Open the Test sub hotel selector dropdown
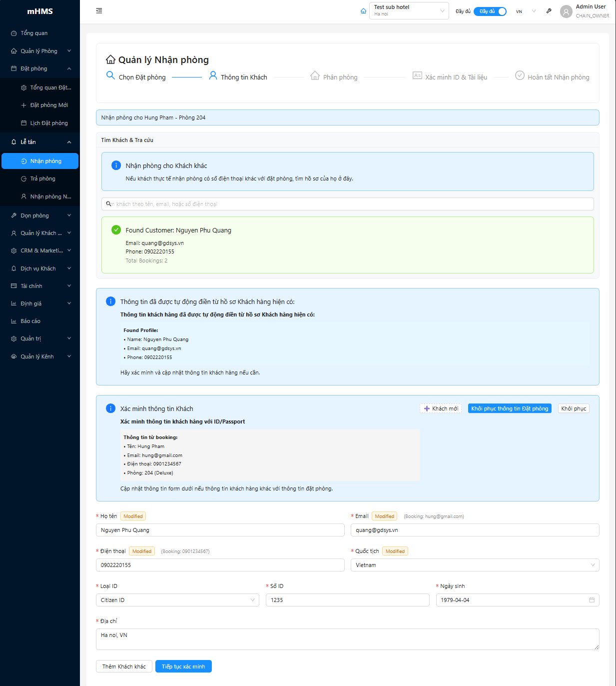 click(x=409, y=11)
